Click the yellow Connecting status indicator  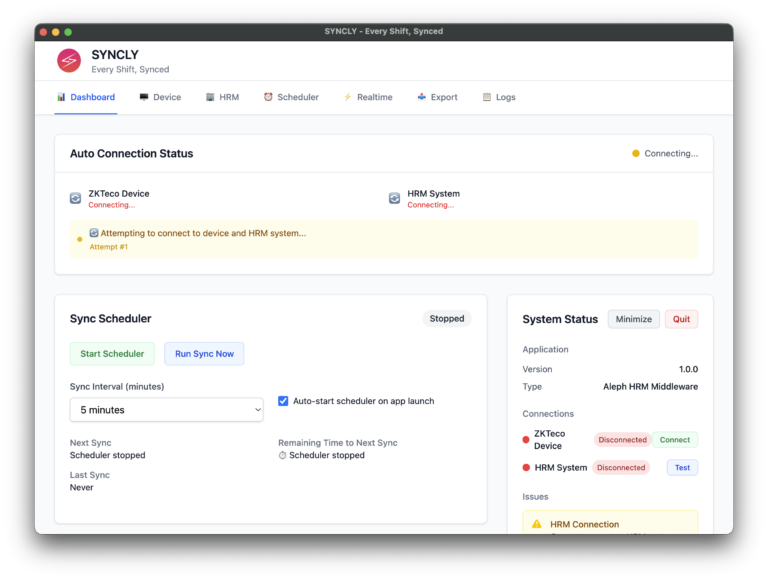click(x=636, y=154)
